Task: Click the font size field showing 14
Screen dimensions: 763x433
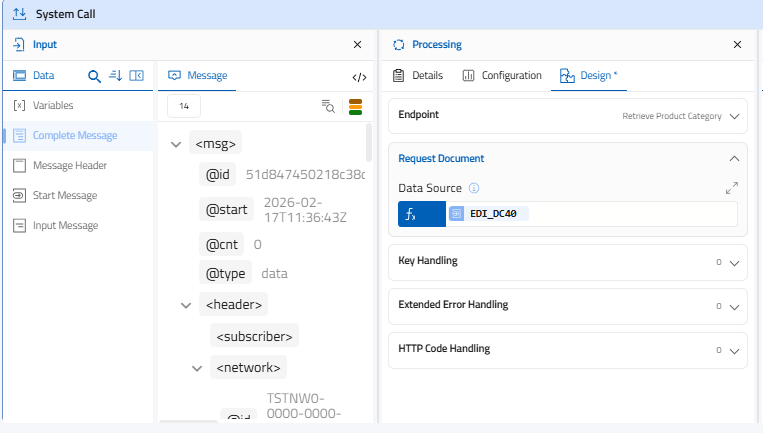Action: click(x=184, y=107)
